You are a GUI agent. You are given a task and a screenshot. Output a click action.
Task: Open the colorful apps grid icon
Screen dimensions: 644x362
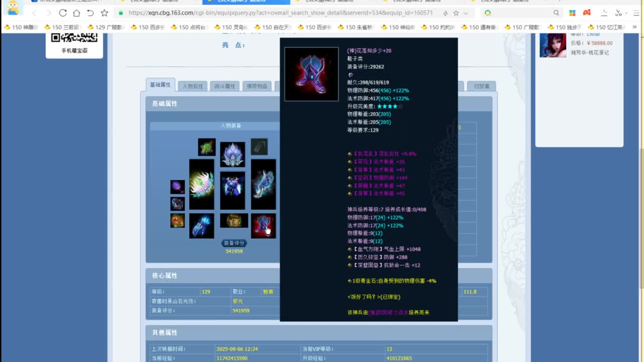click(573, 13)
